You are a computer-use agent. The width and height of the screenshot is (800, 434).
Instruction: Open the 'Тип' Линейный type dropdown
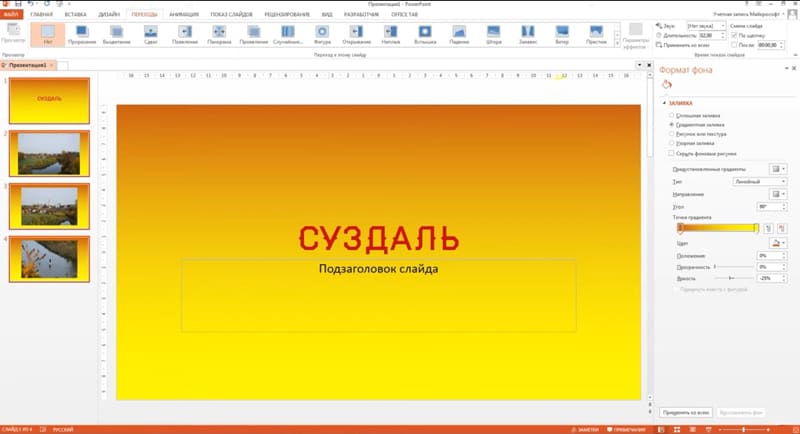pos(760,182)
